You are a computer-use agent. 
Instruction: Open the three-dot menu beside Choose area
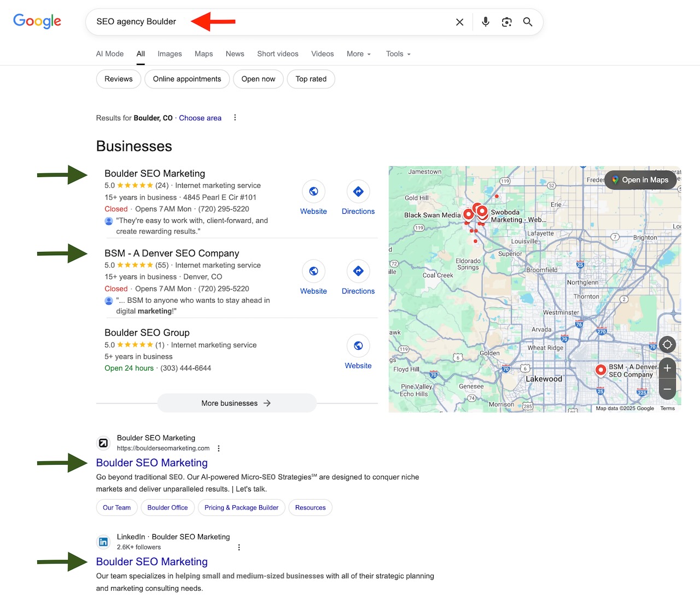[x=235, y=118]
